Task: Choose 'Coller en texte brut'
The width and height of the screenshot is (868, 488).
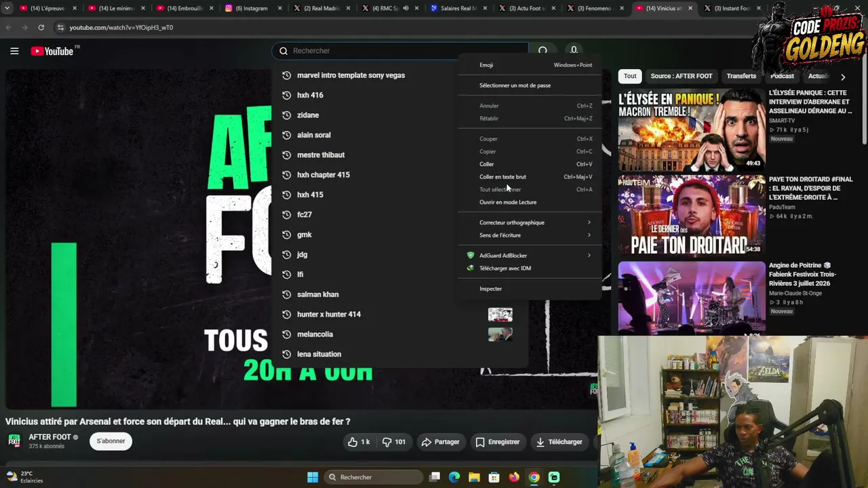Action: [x=529, y=177]
